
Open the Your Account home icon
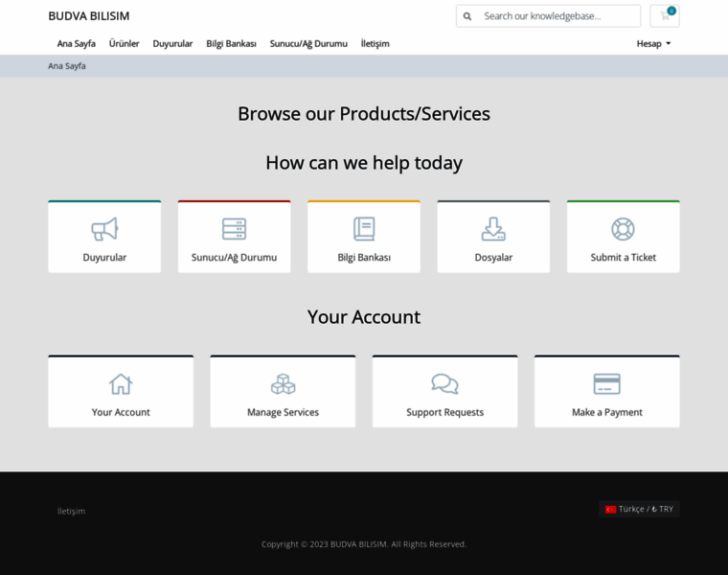pyautogui.click(x=121, y=383)
